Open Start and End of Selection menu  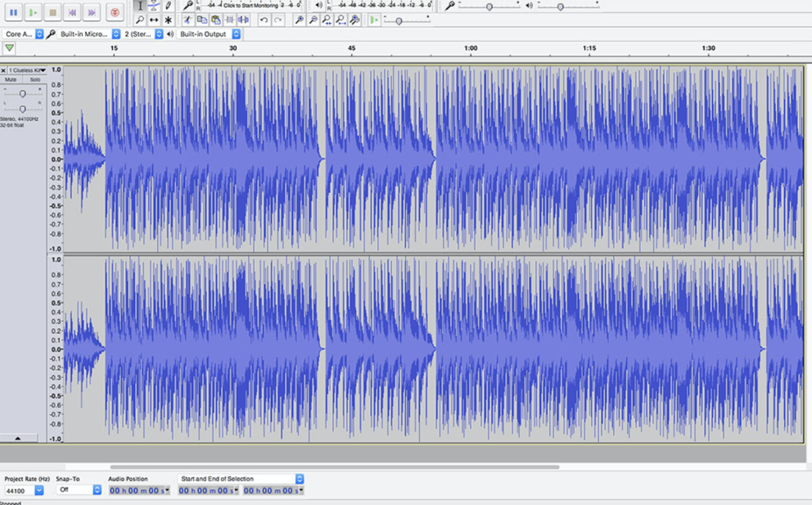[x=299, y=479]
